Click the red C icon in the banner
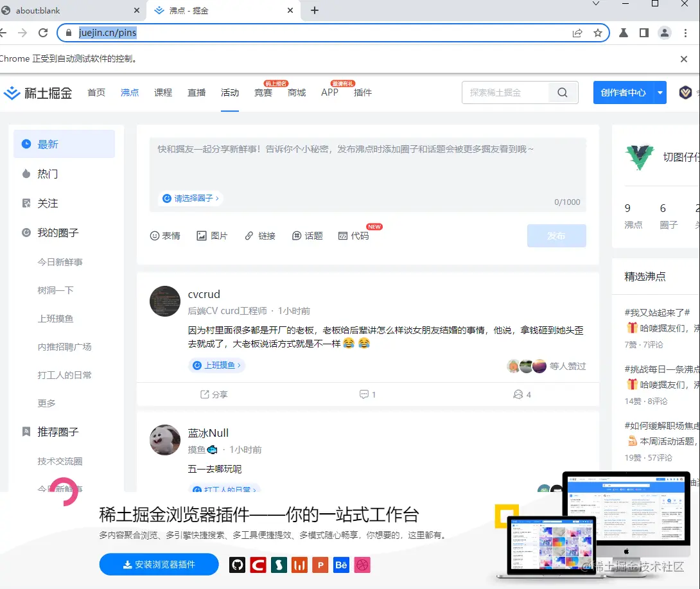 [258, 565]
